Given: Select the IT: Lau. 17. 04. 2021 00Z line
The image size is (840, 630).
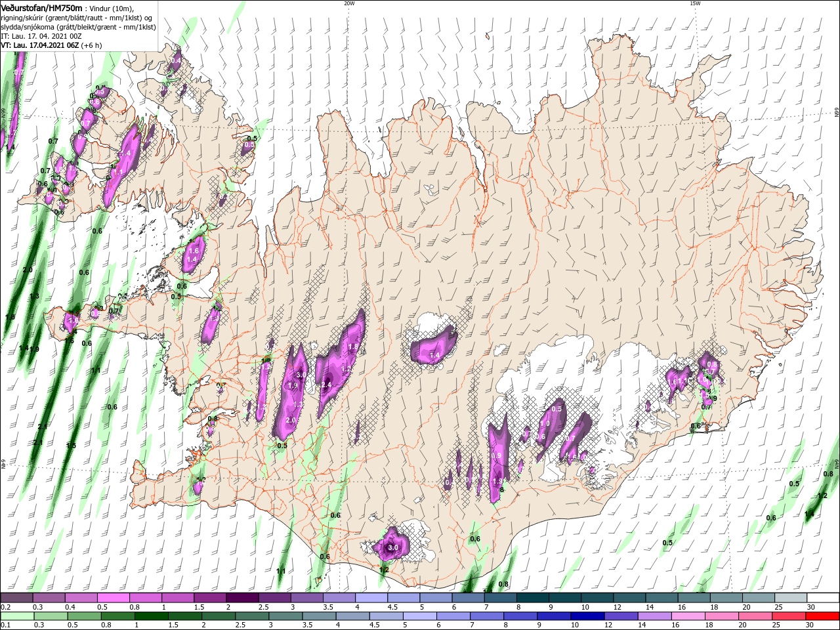Looking at the screenshot, I should (41, 36).
